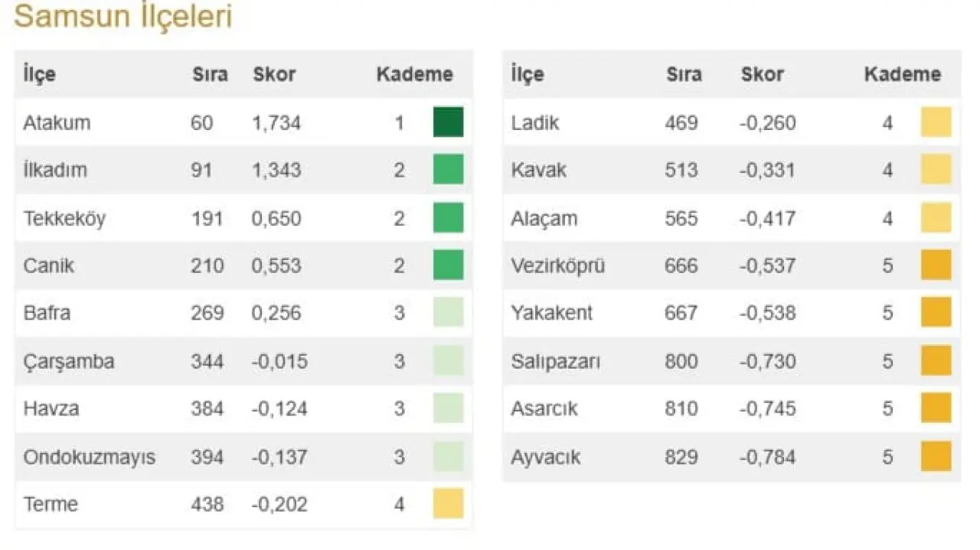Sort left table by Skor header
This screenshot has height=550, width=980.
pos(274,75)
